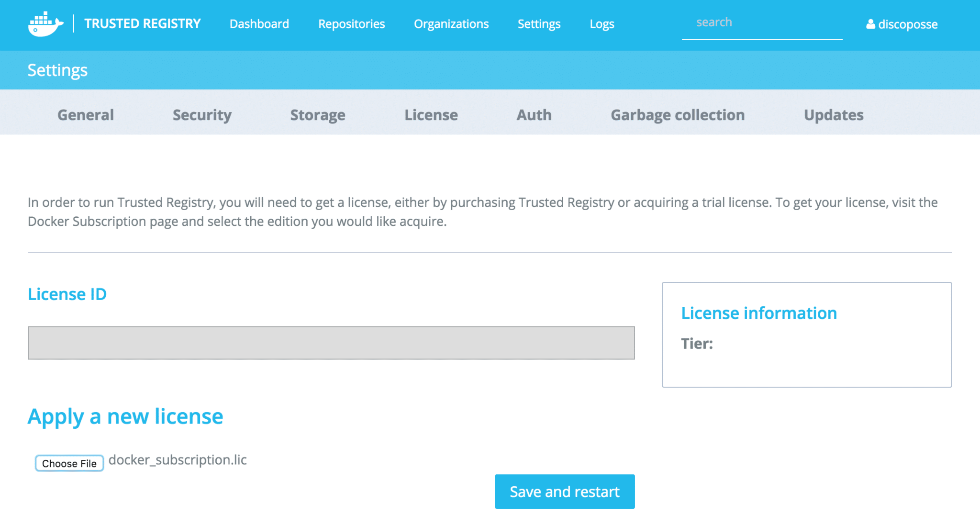Click the TRUSTED REGISTRY title

142,24
